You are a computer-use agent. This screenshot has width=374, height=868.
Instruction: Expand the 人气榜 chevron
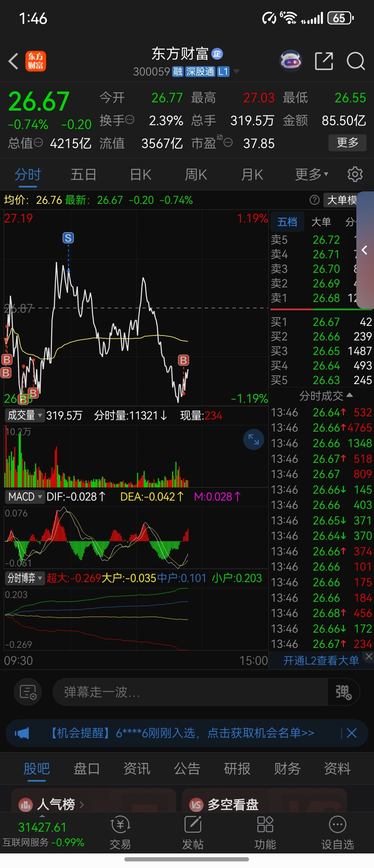coord(82,805)
